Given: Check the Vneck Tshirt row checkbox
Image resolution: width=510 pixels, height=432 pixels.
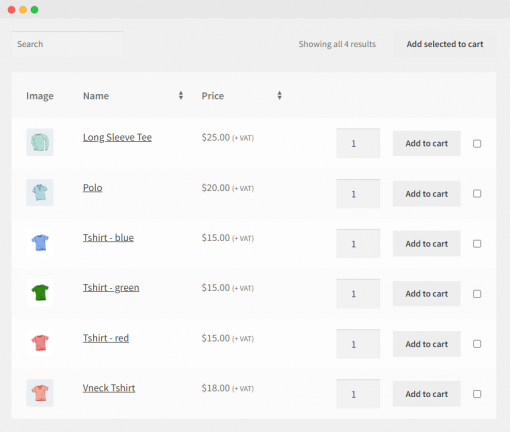Looking at the screenshot, I should click(477, 394).
